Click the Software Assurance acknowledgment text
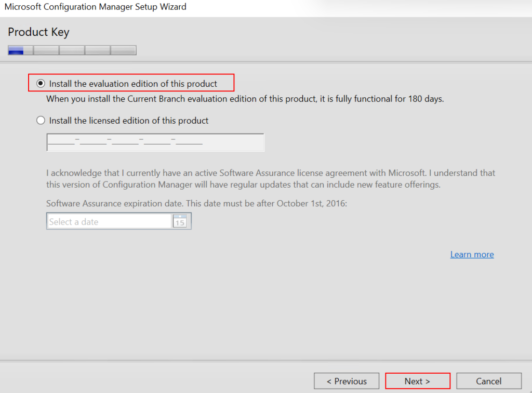This screenshot has width=532, height=393. 270,178
